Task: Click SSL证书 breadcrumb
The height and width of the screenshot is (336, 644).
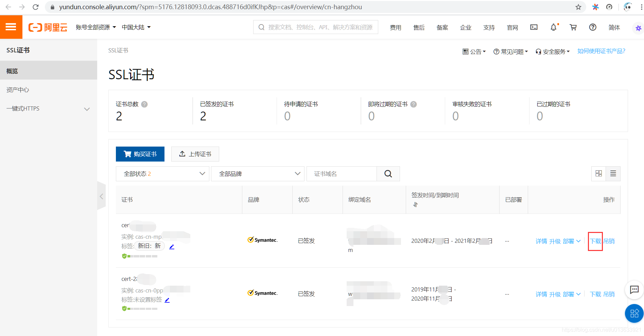Action: click(118, 50)
